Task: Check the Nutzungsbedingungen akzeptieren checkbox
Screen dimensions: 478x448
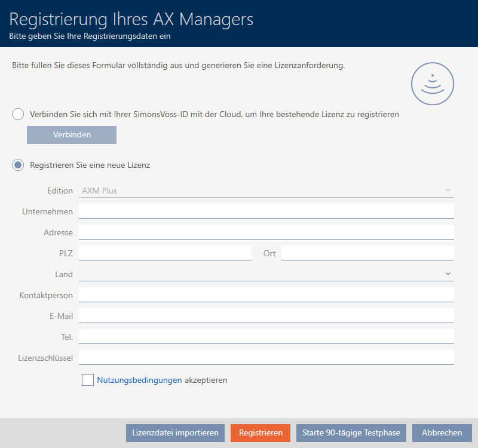Action: [88, 380]
